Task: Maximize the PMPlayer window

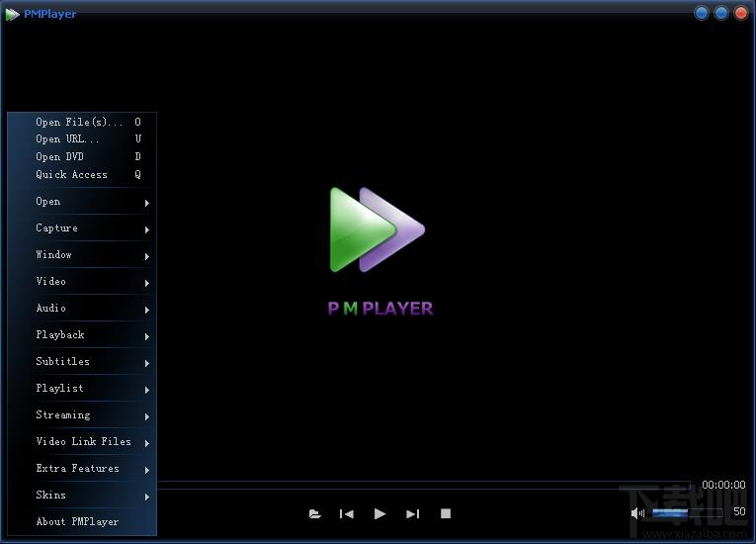Action: (721, 13)
